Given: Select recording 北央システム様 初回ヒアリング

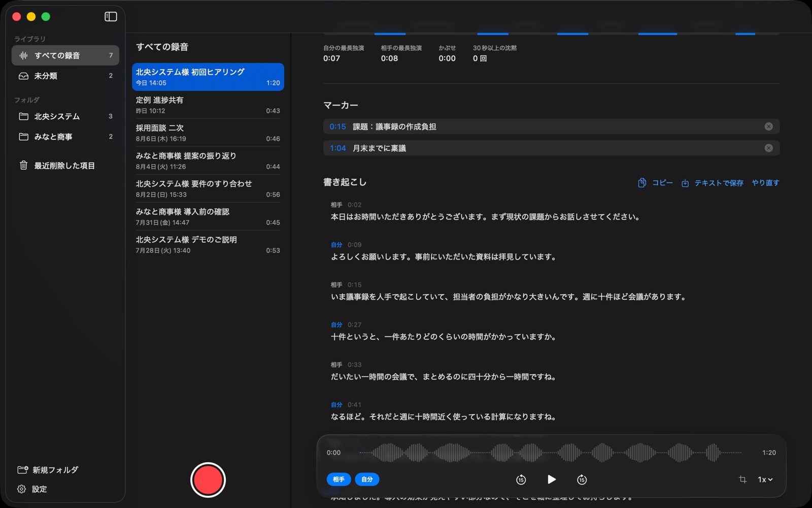Looking at the screenshot, I should tap(208, 77).
